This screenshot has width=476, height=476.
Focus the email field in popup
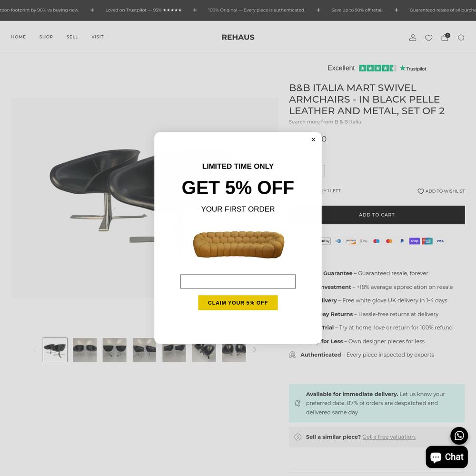pos(238,281)
